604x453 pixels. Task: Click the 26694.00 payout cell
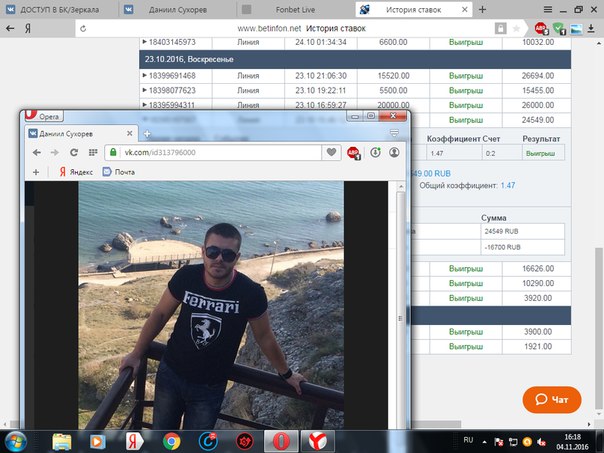(x=537, y=76)
